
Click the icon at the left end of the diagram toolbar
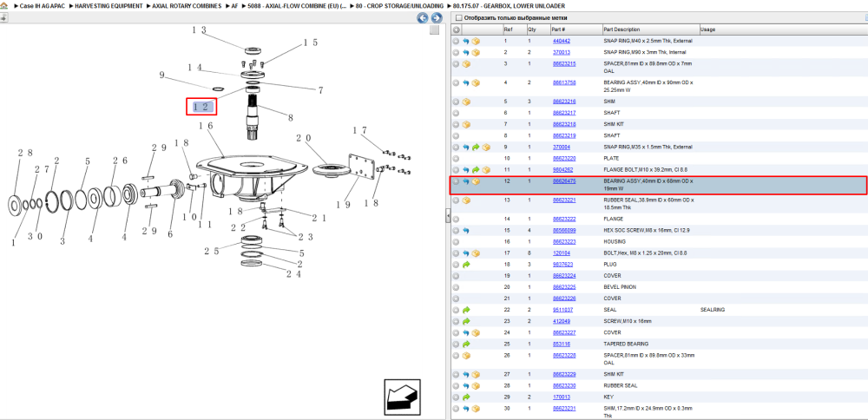3,17
